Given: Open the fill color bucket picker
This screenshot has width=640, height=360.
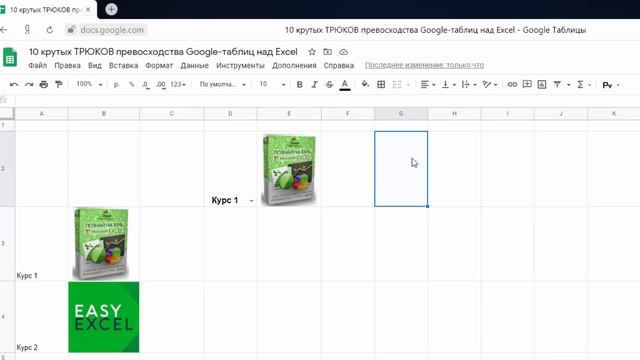Looking at the screenshot, I should tap(365, 84).
